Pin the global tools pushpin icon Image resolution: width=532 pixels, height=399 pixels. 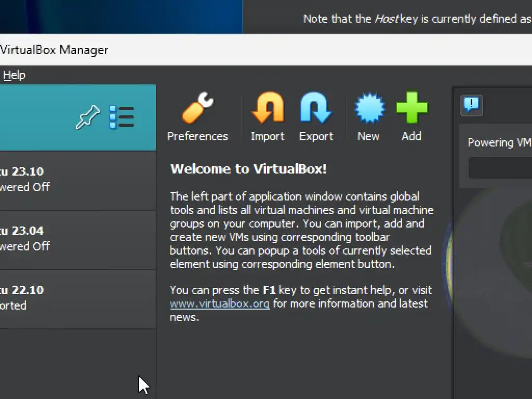[88, 117]
